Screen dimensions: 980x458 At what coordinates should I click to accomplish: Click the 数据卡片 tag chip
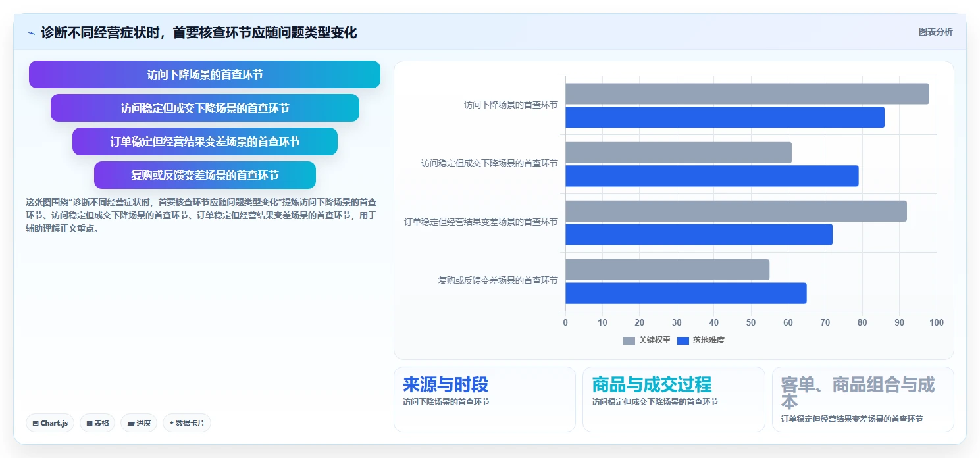tap(187, 423)
